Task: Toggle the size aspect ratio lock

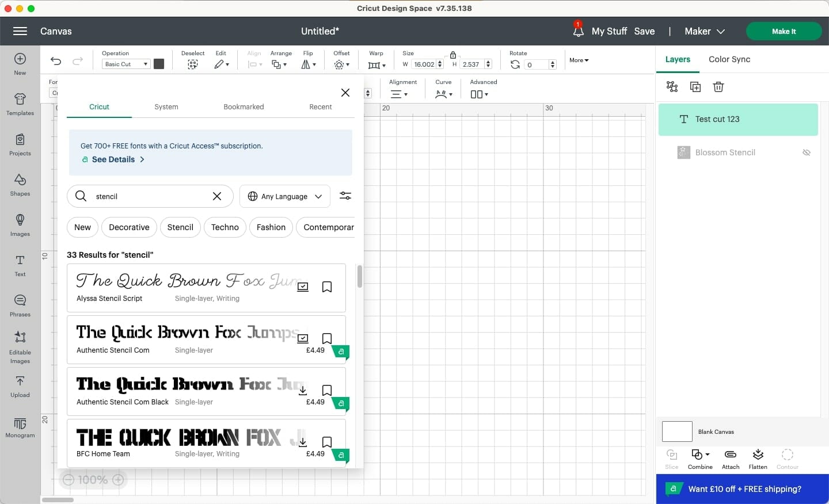Action: (x=453, y=55)
